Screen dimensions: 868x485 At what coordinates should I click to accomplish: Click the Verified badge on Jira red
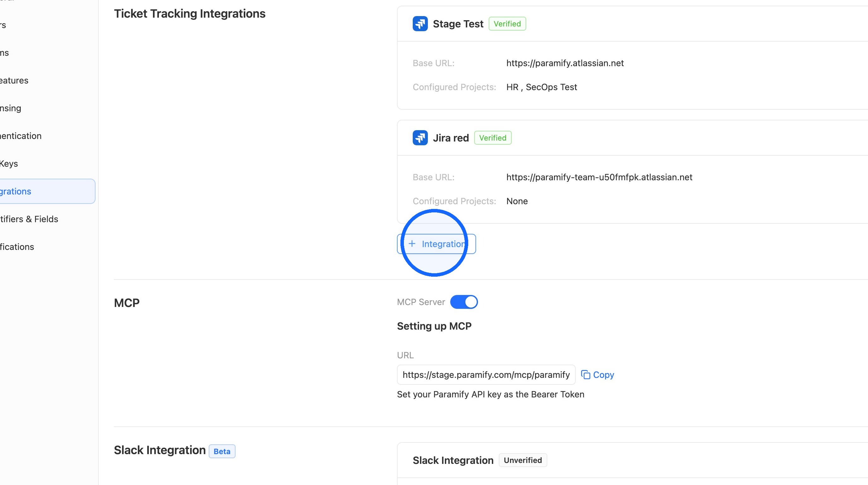coord(492,138)
